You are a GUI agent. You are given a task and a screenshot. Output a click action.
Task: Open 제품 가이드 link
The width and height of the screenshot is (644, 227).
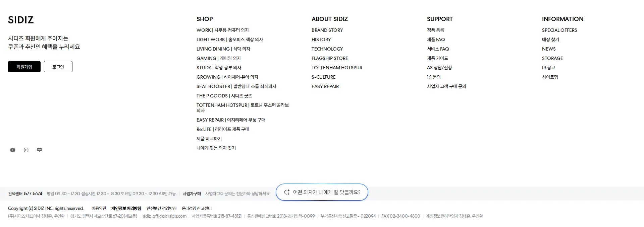pos(437,58)
